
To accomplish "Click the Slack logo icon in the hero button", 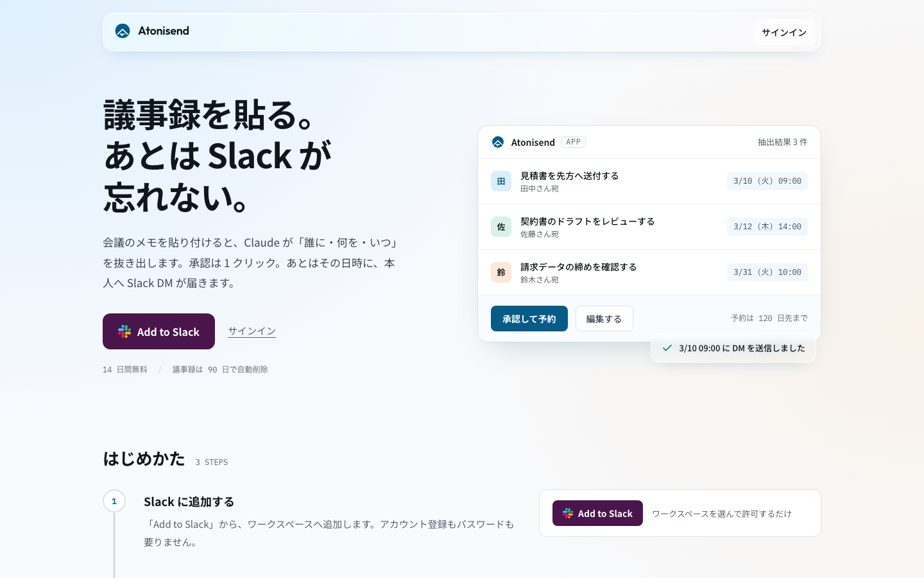I will click(x=124, y=331).
